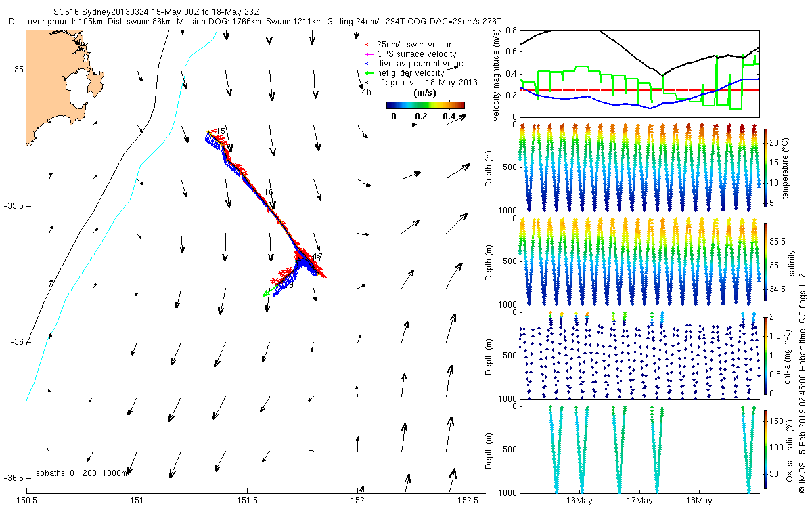Click the '4h' label near the legend
Screen dimensions: 812x508
coord(366,91)
